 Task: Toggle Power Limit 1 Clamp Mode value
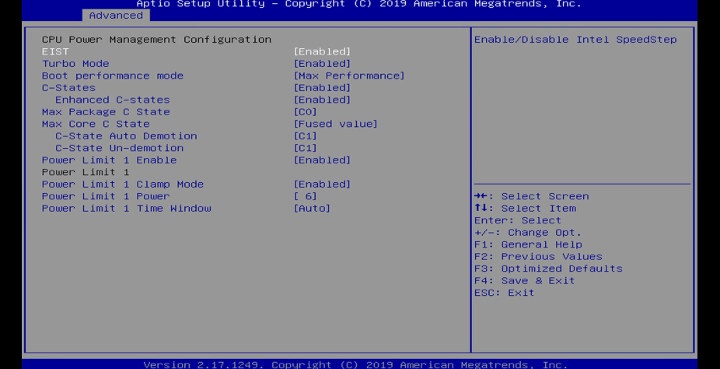pyautogui.click(x=322, y=184)
